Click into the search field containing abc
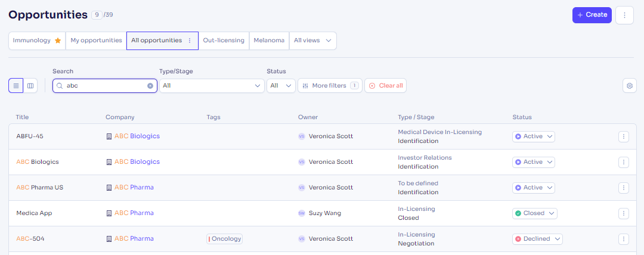Image resolution: width=644 pixels, height=255 pixels. (x=105, y=86)
